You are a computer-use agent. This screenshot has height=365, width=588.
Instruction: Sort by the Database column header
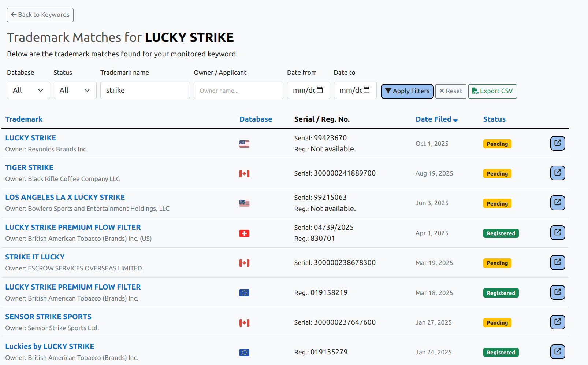(x=256, y=119)
